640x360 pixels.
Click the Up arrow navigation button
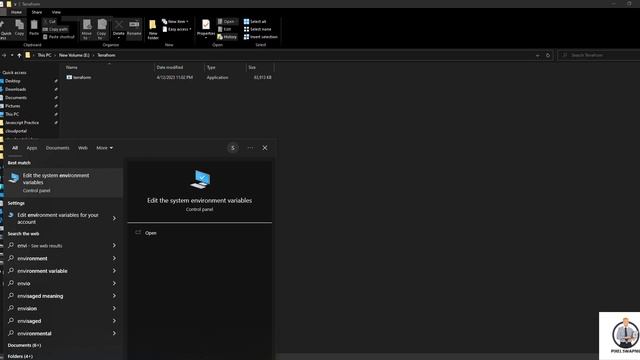19,55
